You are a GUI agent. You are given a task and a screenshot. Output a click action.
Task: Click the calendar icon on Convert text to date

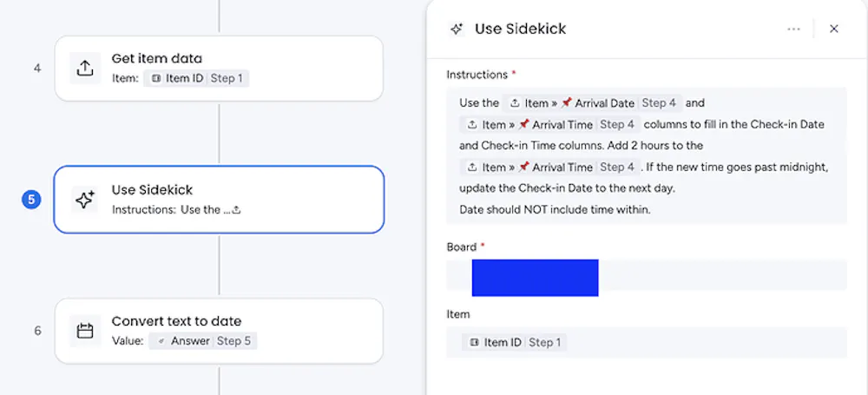coord(85,331)
